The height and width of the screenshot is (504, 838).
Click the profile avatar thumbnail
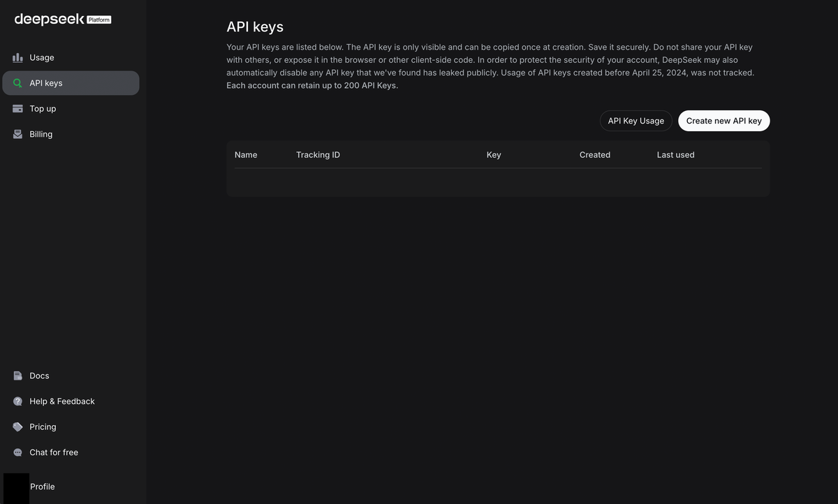(16, 488)
